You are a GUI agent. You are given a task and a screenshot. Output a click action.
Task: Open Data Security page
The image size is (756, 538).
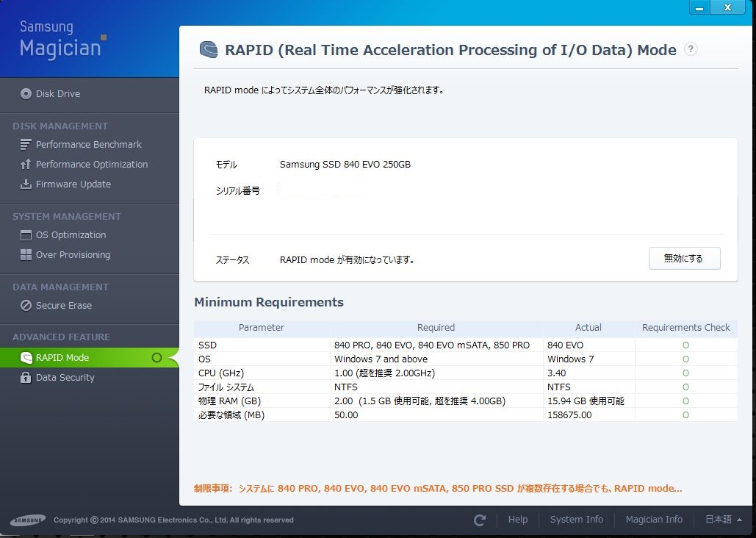click(65, 377)
